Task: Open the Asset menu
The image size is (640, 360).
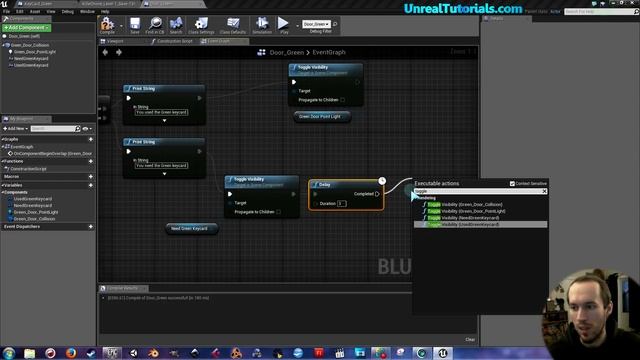Action: point(35,11)
